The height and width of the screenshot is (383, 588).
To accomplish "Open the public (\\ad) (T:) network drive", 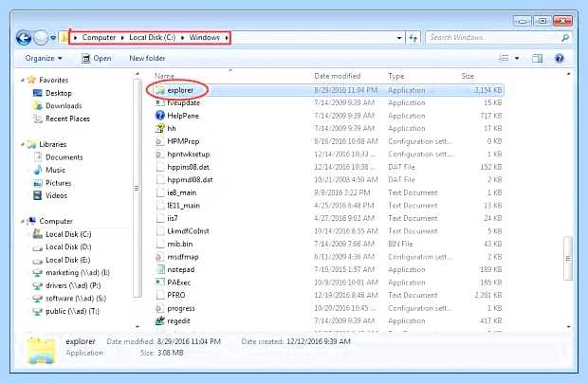I will 66,311.
